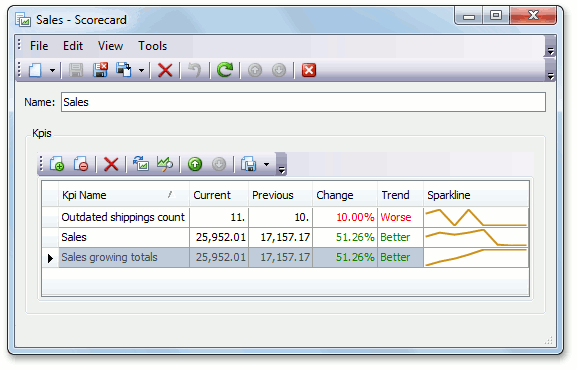
Task: Select the Sales KPI name cell
Action: (124, 237)
